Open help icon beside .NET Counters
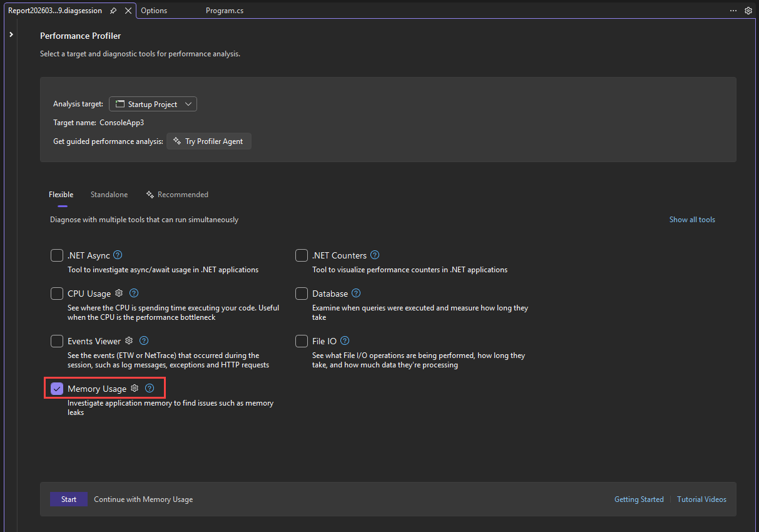Viewport: 759px width, 532px height. [374, 255]
